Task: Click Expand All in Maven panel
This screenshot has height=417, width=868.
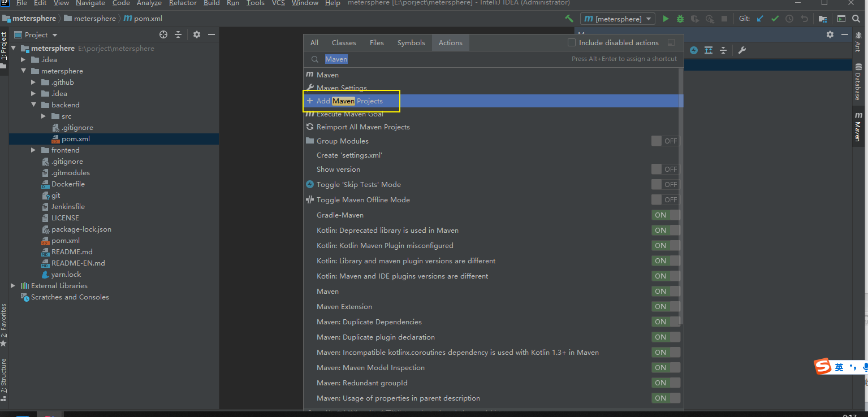Action: tap(708, 50)
